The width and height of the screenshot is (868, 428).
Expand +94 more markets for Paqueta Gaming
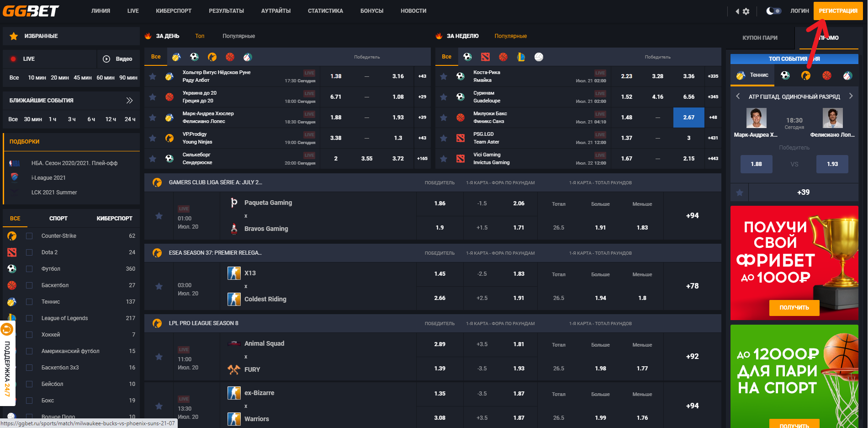(x=693, y=216)
